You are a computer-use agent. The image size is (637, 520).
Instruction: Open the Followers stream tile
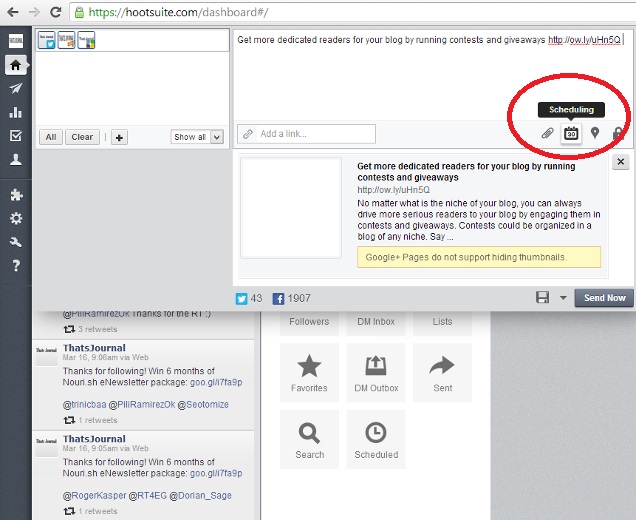tap(309, 323)
